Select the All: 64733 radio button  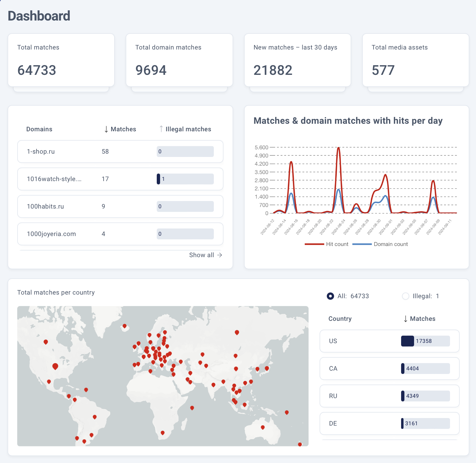(x=330, y=296)
